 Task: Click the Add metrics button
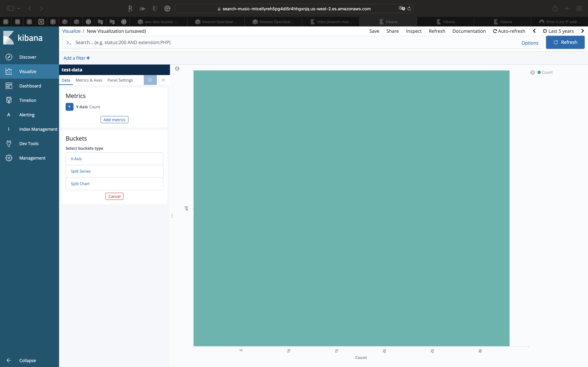coord(114,120)
